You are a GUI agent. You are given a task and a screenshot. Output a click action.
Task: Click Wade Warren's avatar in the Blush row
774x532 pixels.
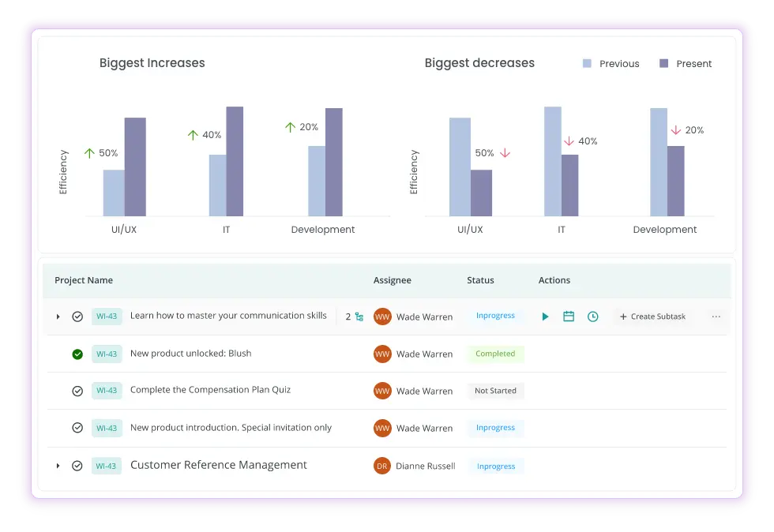coord(382,354)
